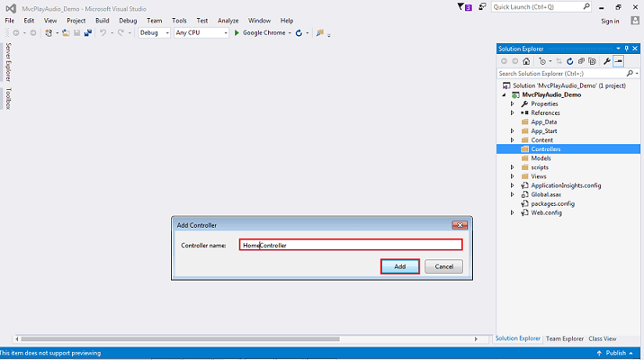Viewport: 644px width, 360px height.
Task: Expand the Content folder
Action: pos(512,140)
